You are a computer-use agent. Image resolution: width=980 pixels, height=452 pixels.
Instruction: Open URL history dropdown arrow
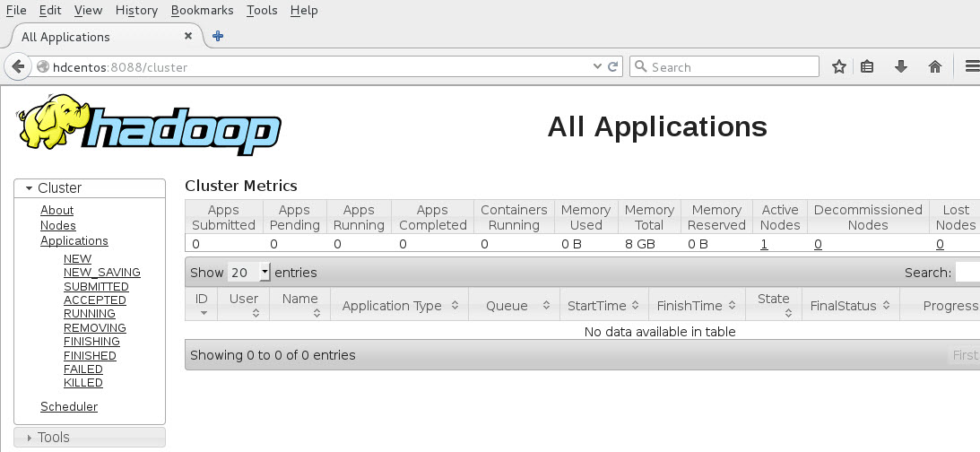click(x=597, y=67)
